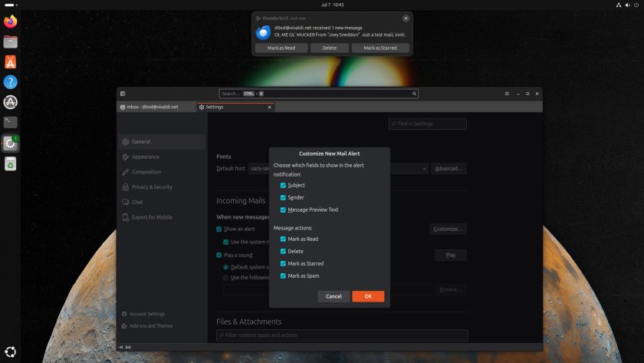
Task: Uncheck Mark as Spam action
Action: point(283,276)
